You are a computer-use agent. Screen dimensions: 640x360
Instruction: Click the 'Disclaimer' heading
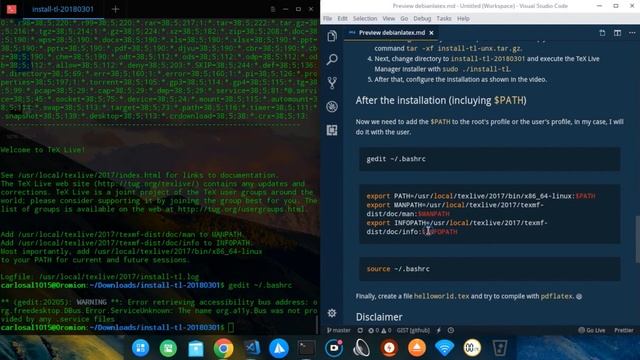pos(379,317)
